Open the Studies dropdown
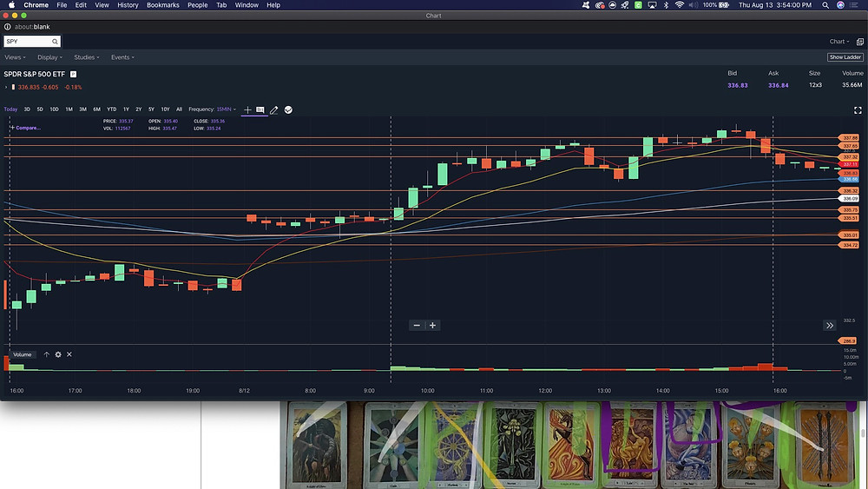The height and width of the screenshot is (489, 868). point(87,57)
